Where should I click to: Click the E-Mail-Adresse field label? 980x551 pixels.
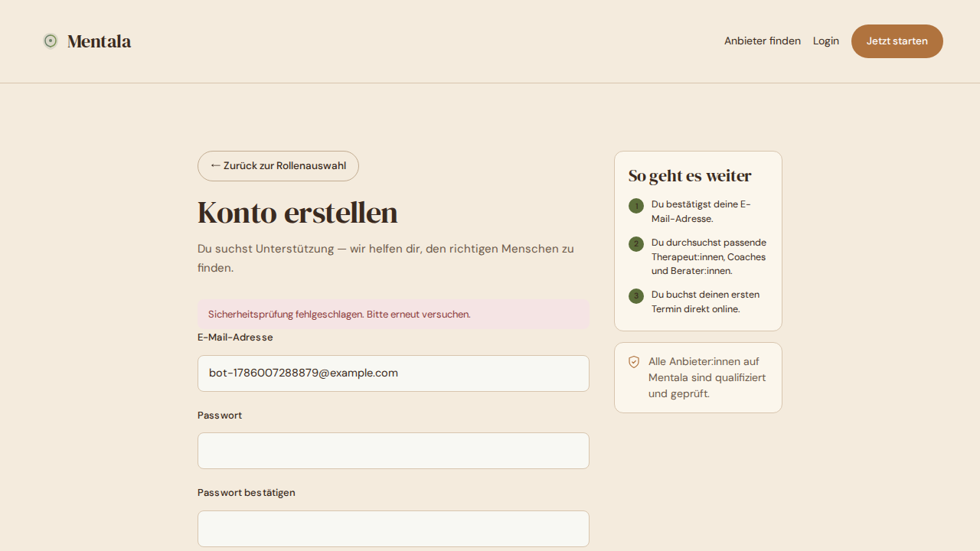pyautogui.click(x=235, y=337)
